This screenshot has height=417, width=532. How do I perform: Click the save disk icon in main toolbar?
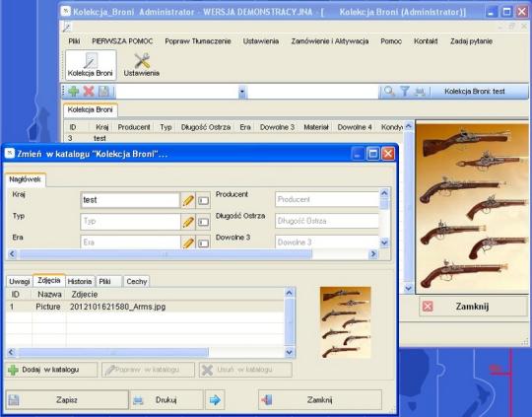(103, 92)
